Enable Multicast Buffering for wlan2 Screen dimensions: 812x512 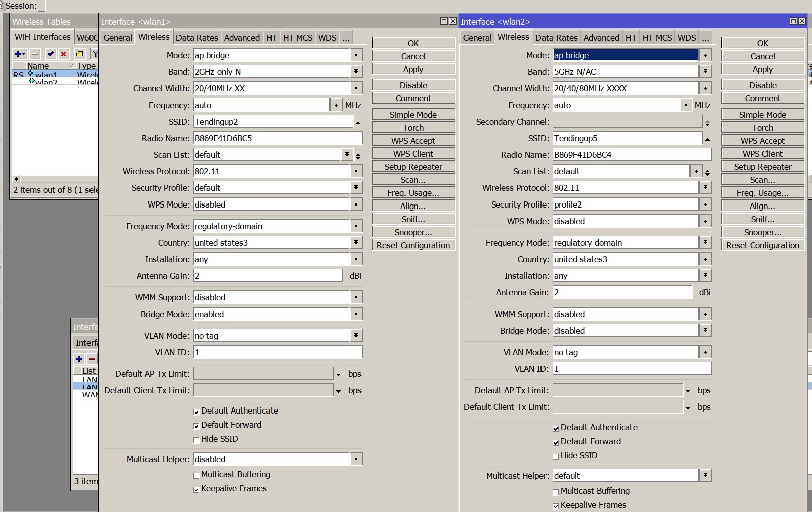(555, 492)
